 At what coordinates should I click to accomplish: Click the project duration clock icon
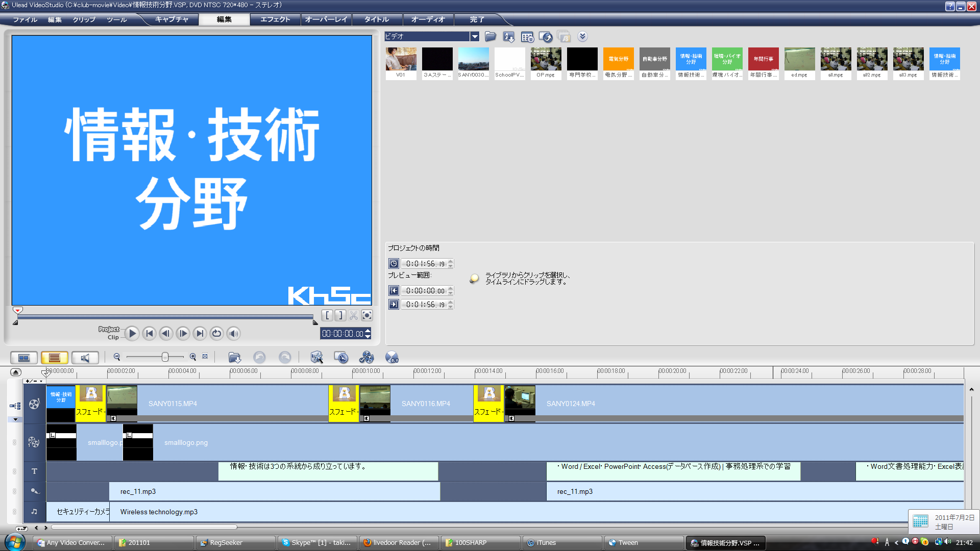(x=394, y=263)
